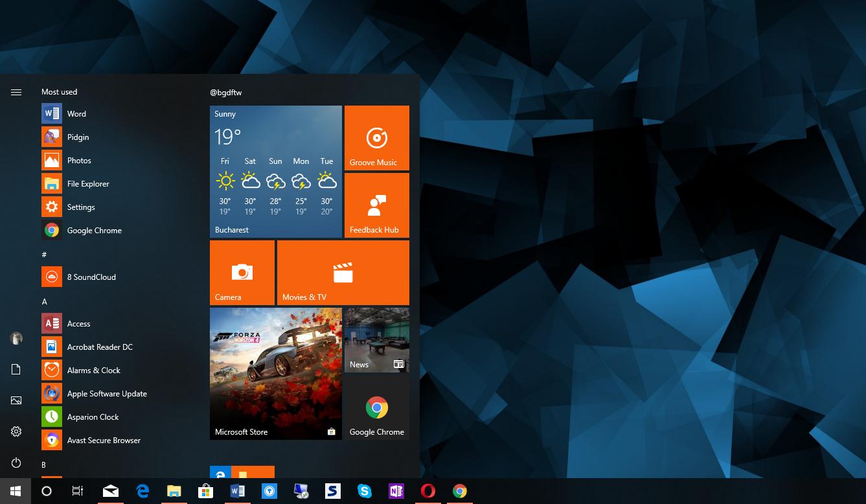
Task: Open the Microsoft Store Forza Horizon tile
Action: coord(276,374)
